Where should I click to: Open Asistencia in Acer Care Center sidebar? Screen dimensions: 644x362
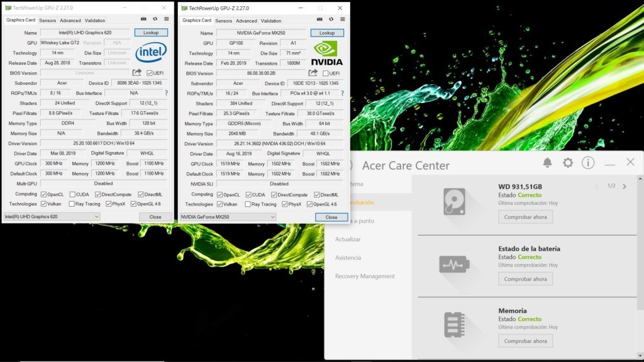tap(348, 258)
